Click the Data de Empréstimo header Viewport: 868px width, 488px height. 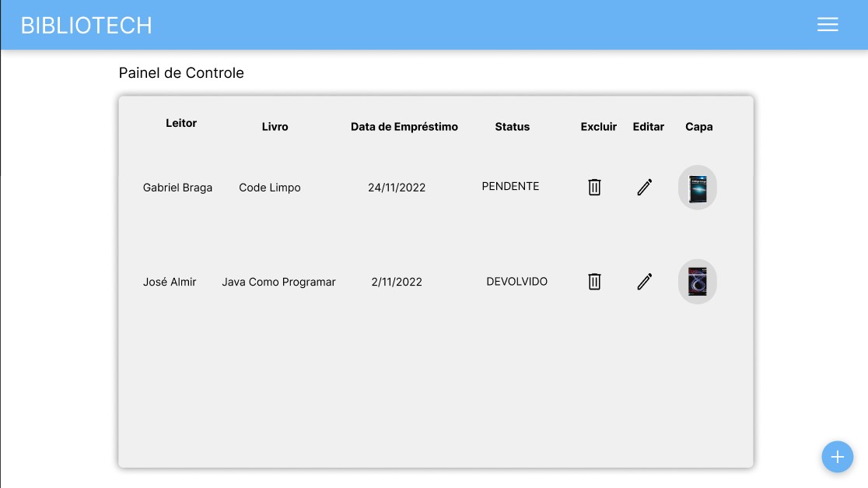pos(404,126)
